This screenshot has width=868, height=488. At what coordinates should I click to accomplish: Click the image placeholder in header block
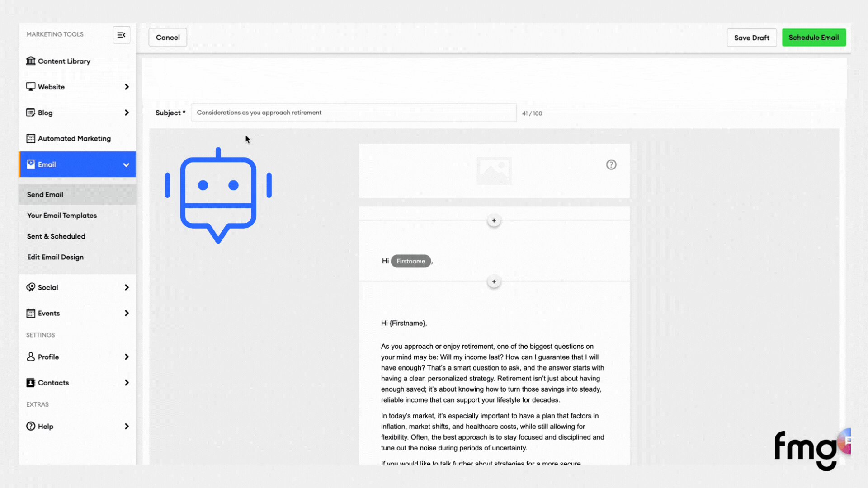[494, 171]
